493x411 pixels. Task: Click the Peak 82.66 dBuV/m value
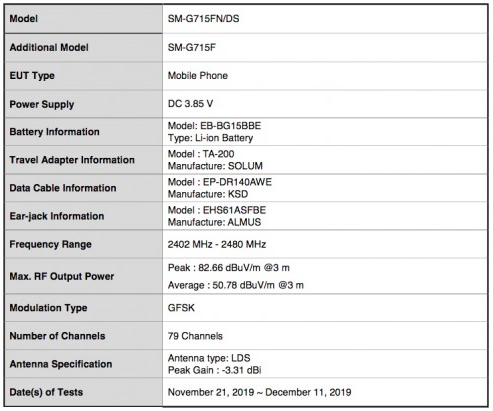click(x=229, y=268)
